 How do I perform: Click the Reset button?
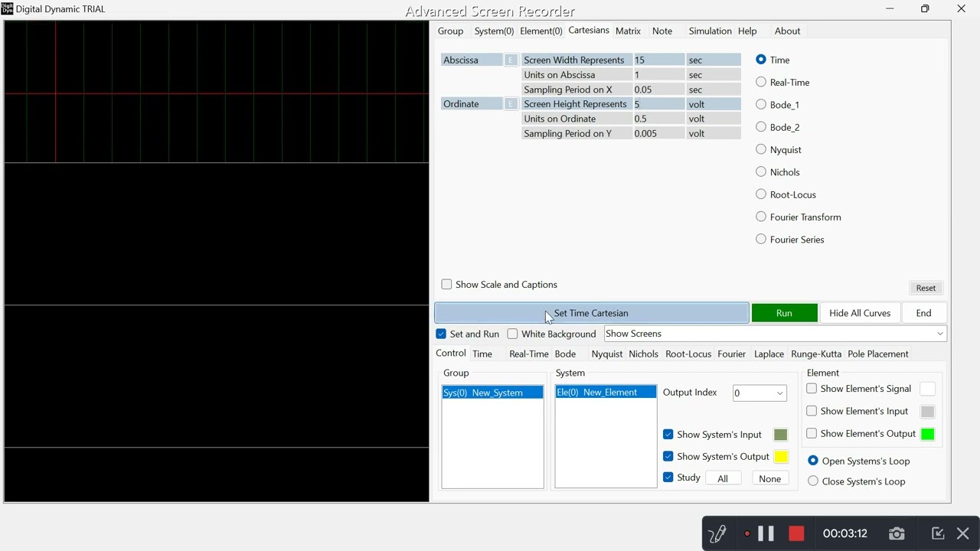tap(926, 288)
